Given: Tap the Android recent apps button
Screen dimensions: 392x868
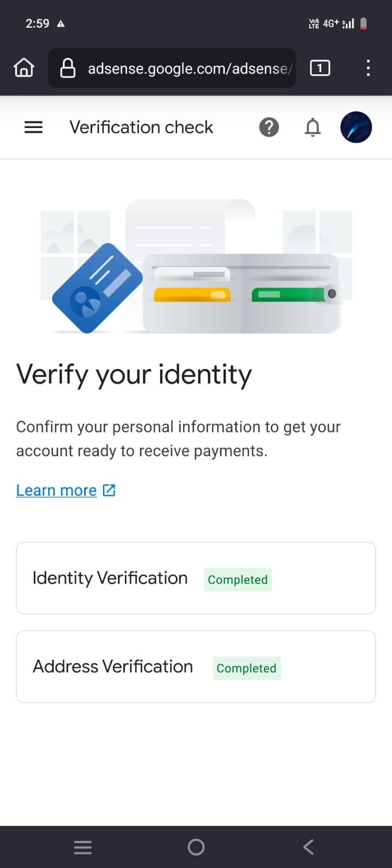Looking at the screenshot, I should 83,847.
